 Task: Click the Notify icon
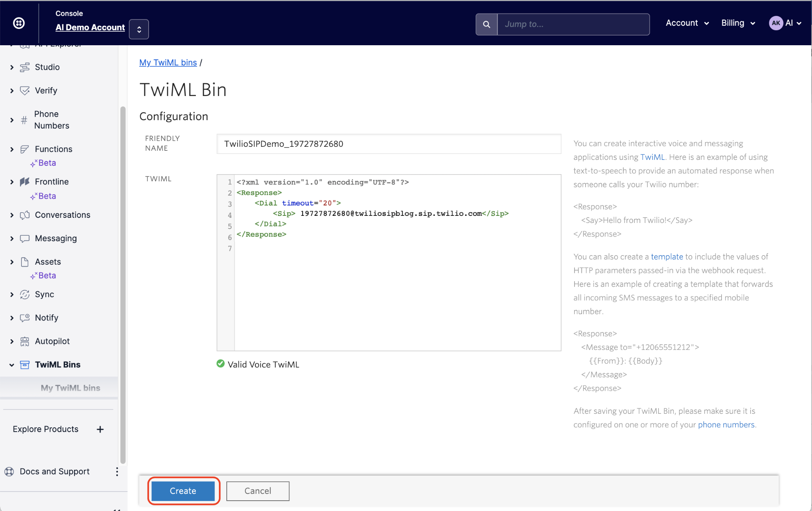click(25, 318)
